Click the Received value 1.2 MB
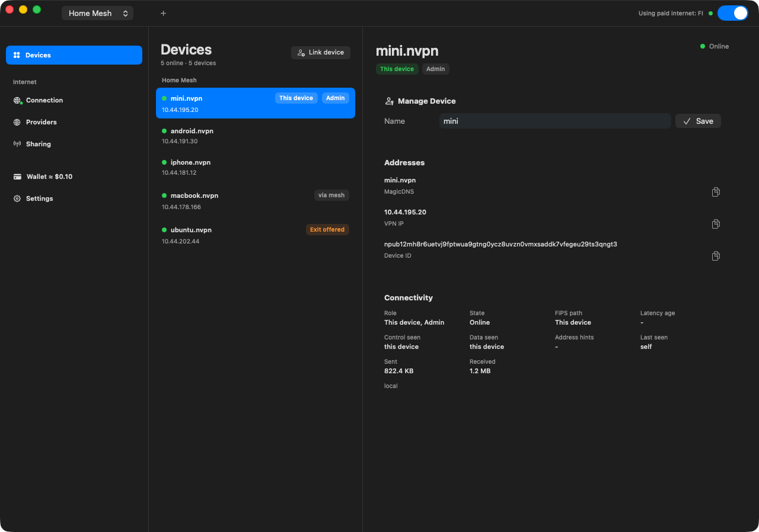 coord(480,371)
